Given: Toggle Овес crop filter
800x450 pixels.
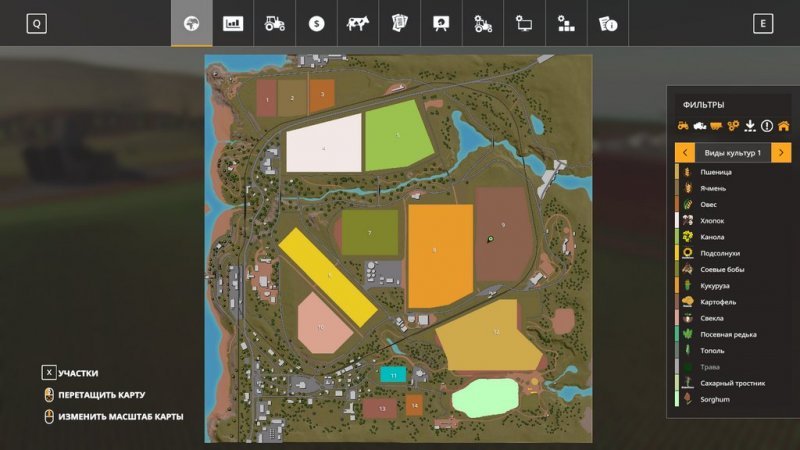Looking at the screenshot, I should point(733,205).
